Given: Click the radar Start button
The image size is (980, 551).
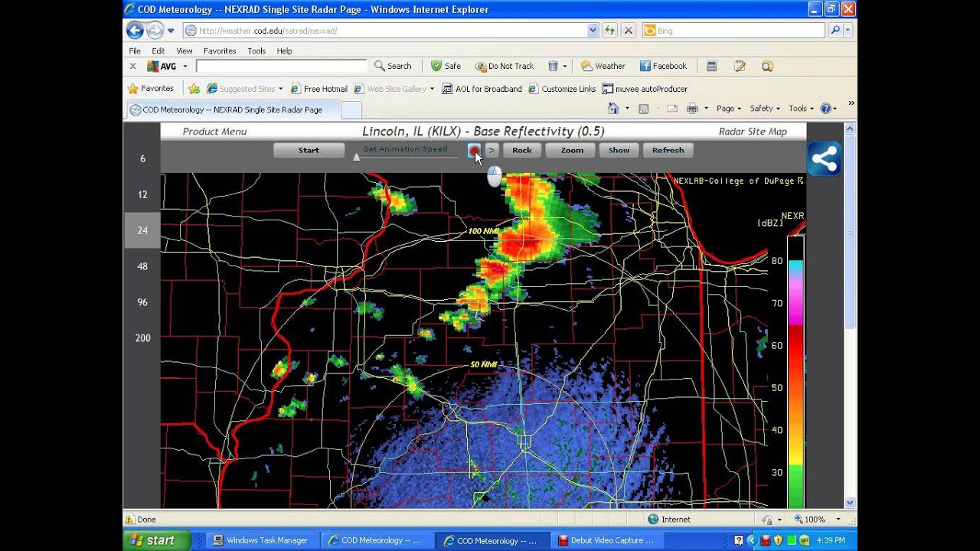Looking at the screenshot, I should coord(309,150).
